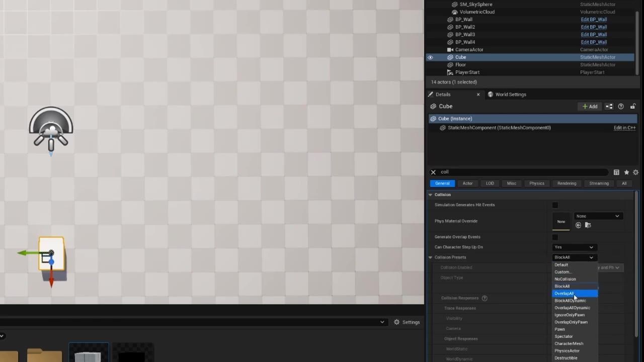Open Edit BP_Wall link for BP_Wall3
644x362 pixels.
tap(594, 35)
